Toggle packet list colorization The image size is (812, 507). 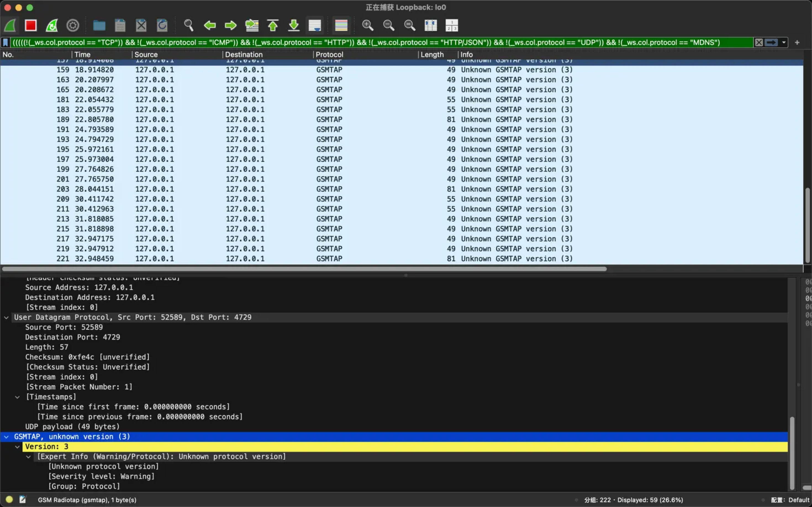click(341, 25)
